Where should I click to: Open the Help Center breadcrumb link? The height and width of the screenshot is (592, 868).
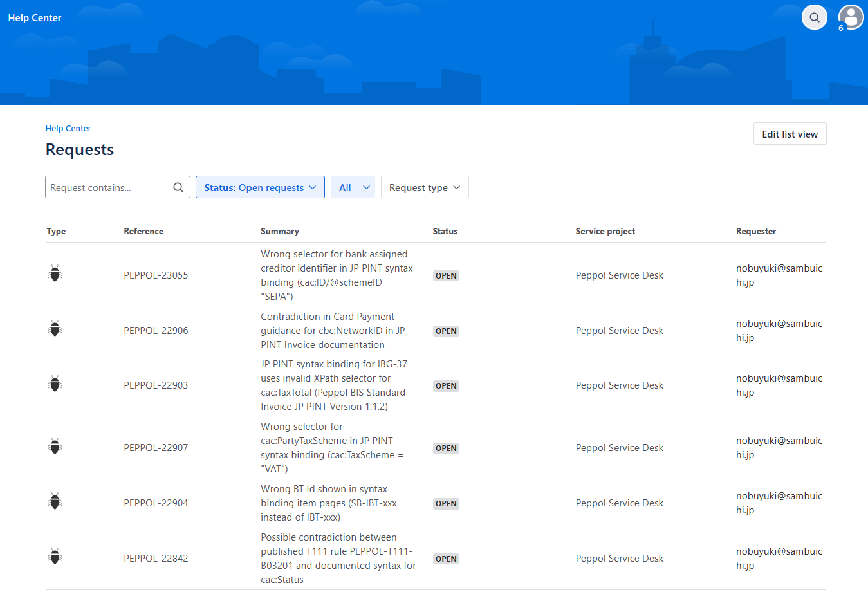[x=68, y=129]
